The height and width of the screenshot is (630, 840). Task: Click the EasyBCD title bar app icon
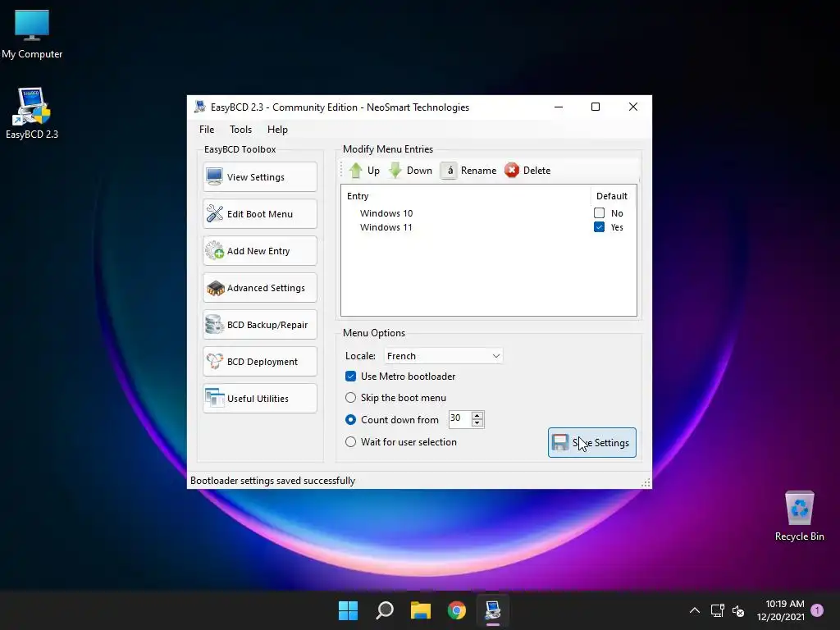200,107
